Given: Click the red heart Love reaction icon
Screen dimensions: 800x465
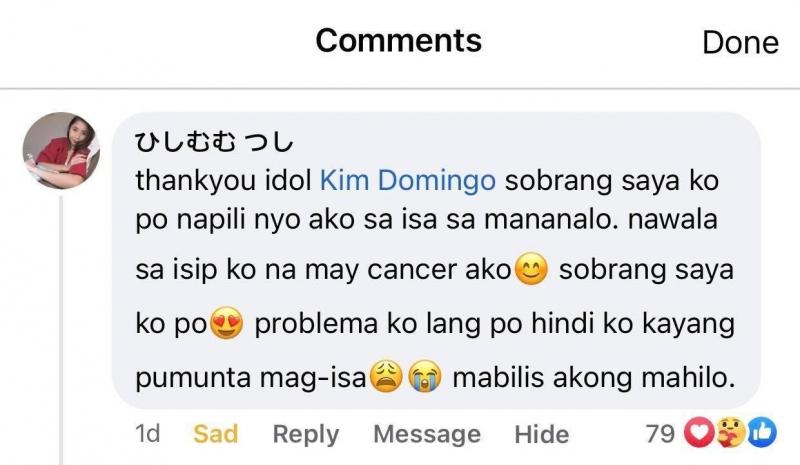Looking at the screenshot, I should tap(698, 432).
